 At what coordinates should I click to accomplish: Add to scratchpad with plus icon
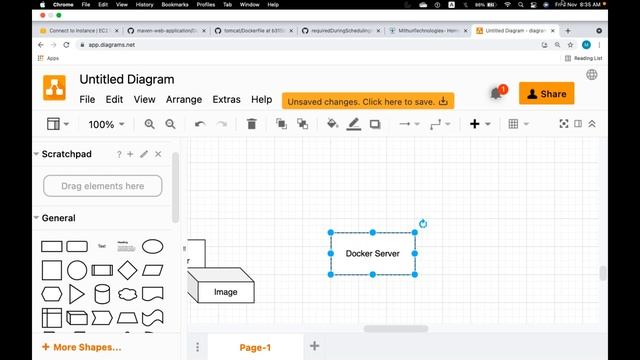point(130,154)
